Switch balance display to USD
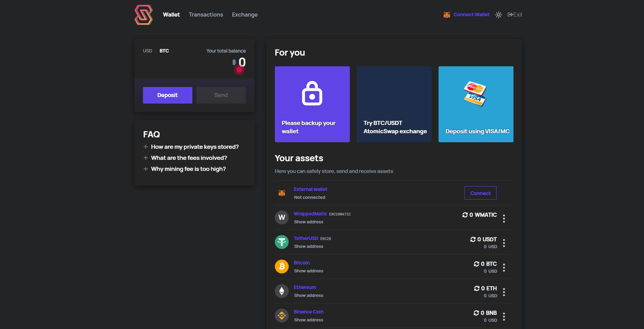The width and height of the screenshot is (644, 329). [147, 51]
